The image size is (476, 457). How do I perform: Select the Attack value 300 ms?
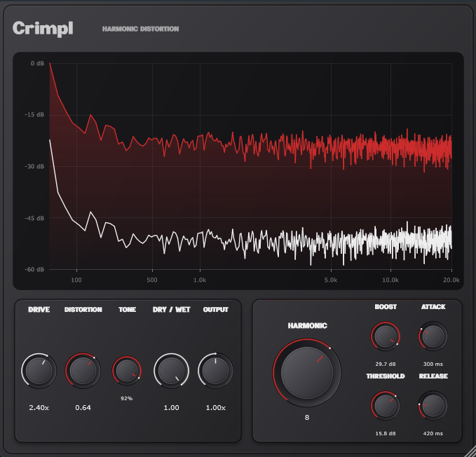[433, 364]
